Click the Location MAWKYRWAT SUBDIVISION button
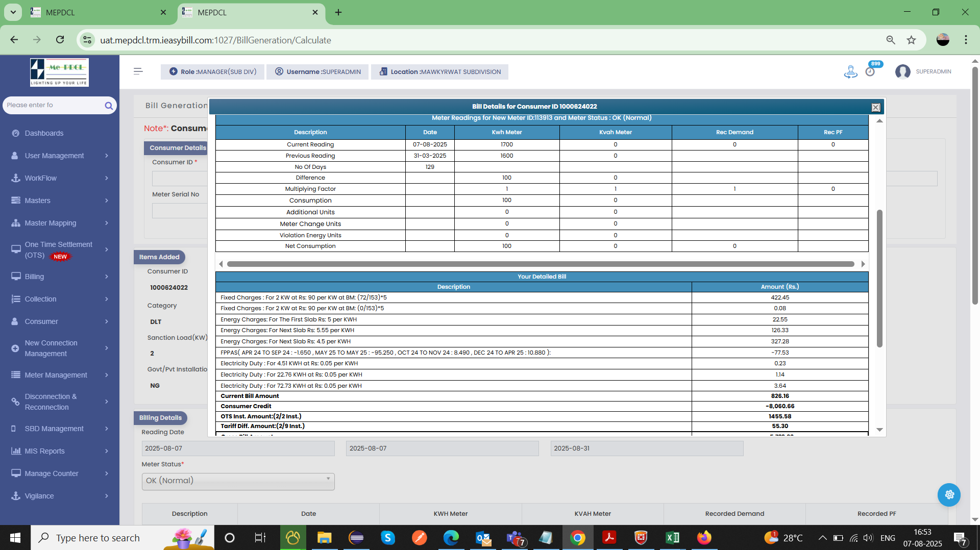The width and height of the screenshot is (980, 550). [x=439, y=71]
